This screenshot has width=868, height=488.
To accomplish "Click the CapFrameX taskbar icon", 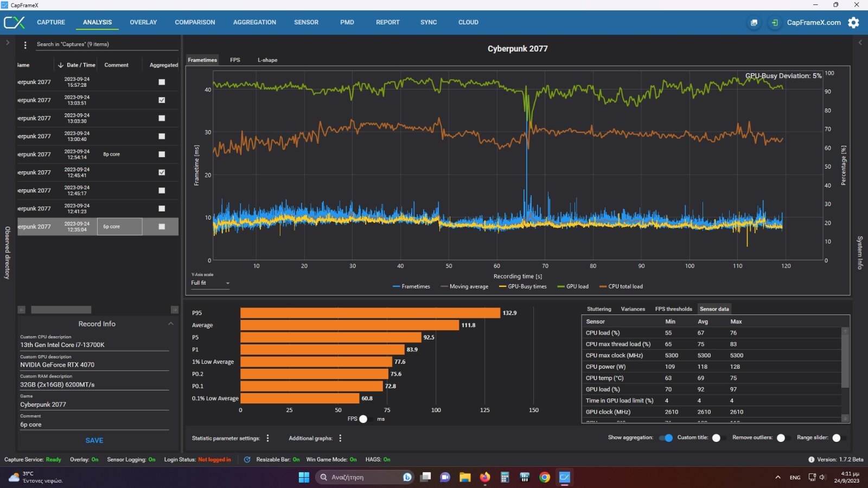I will pyautogui.click(x=565, y=477).
